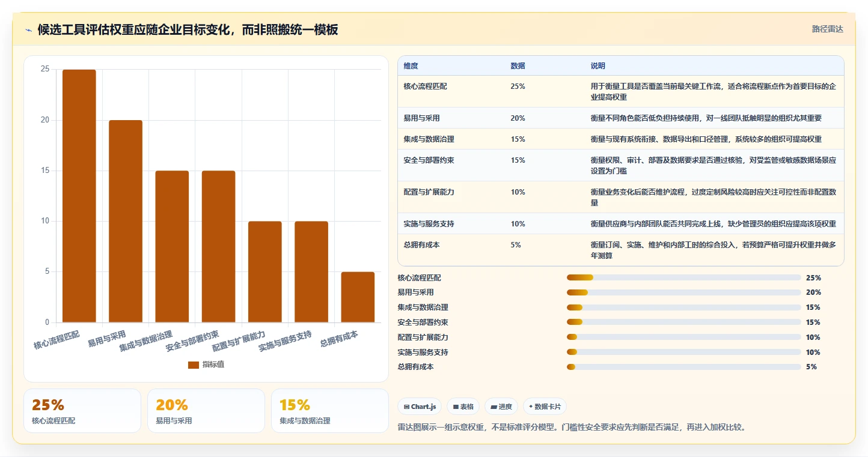
Task: Click the 说明 column header
Action: click(598, 65)
